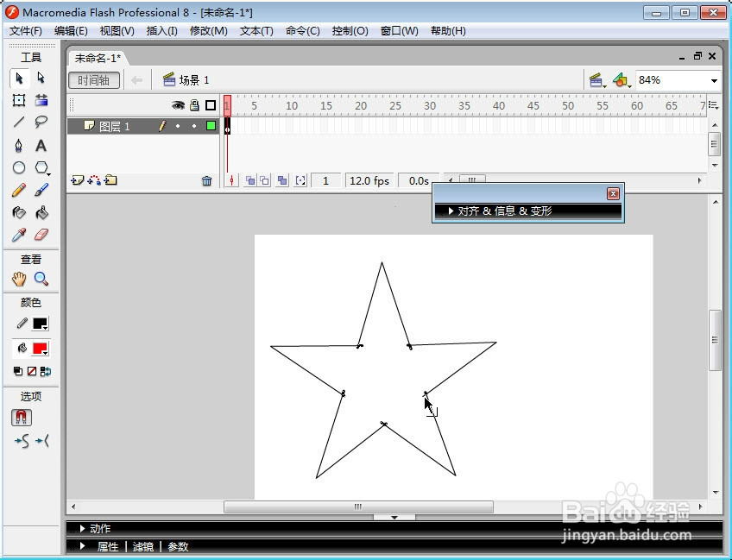The image size is (732, 560).
Task: Click the Modify Onion Markers icon
Action: [x=300, y=180]
